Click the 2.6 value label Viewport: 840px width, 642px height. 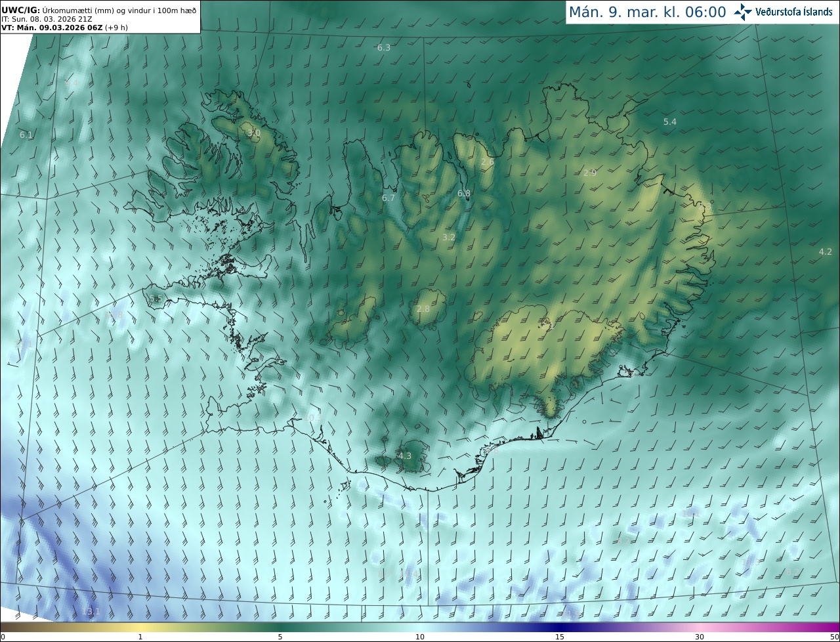coord(488,161)
